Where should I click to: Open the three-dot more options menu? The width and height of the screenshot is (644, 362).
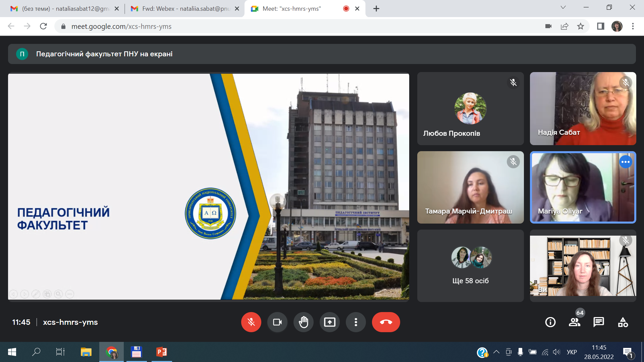356,322
